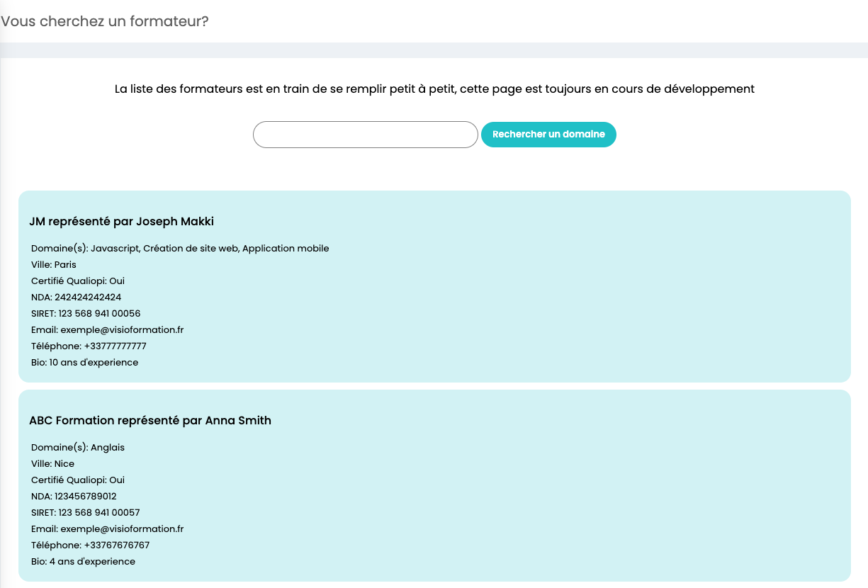The image size is (868, 588).
Task: Click the domain search input field
Action: coord(366,135)
